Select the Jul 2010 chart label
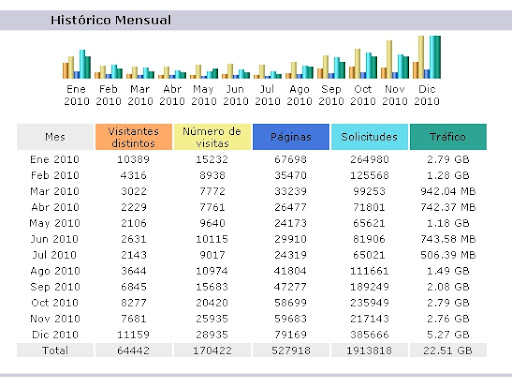Image resolution: width=512 pixels, height=388 pixels. (267, 95)
